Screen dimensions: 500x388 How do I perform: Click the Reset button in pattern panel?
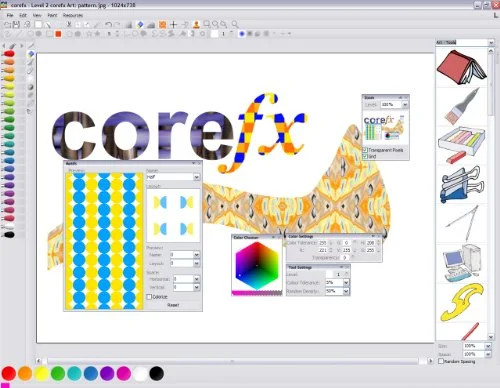coord(173,305)
